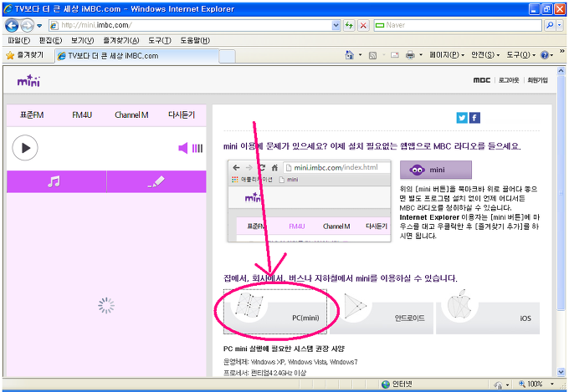This screenshot has height=392, width=569.
Task: Click the 회원가입 link
Action: 537,80
